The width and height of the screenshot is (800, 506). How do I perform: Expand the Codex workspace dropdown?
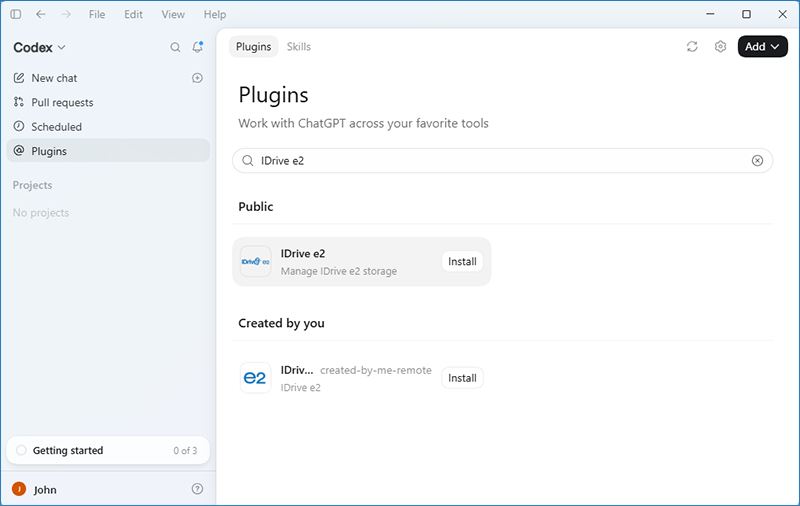click(x=39, y=47)
